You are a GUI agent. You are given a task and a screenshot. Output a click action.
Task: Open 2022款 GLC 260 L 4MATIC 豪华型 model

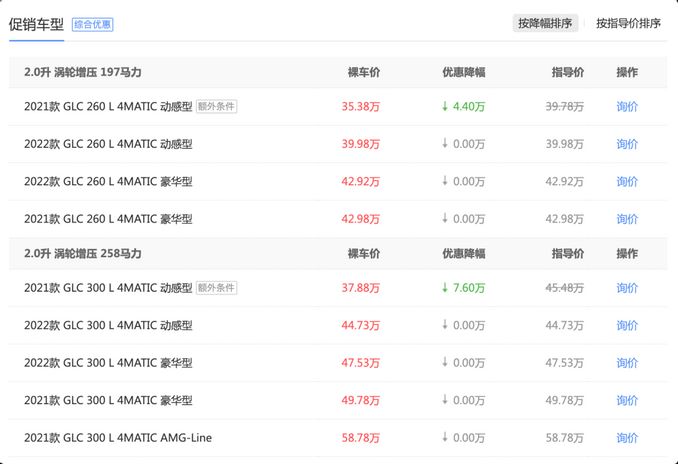[108, 182]
